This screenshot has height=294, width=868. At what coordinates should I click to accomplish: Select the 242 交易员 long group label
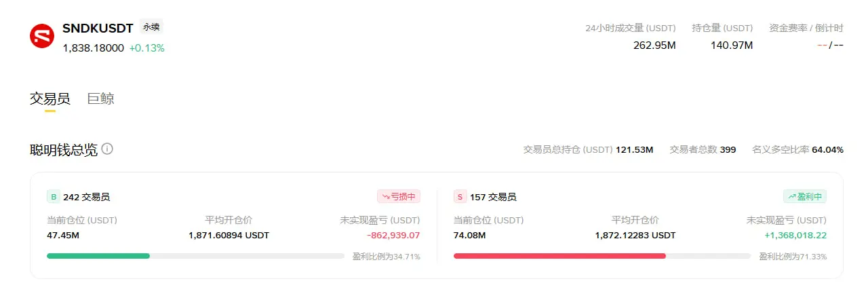[87, 198]
